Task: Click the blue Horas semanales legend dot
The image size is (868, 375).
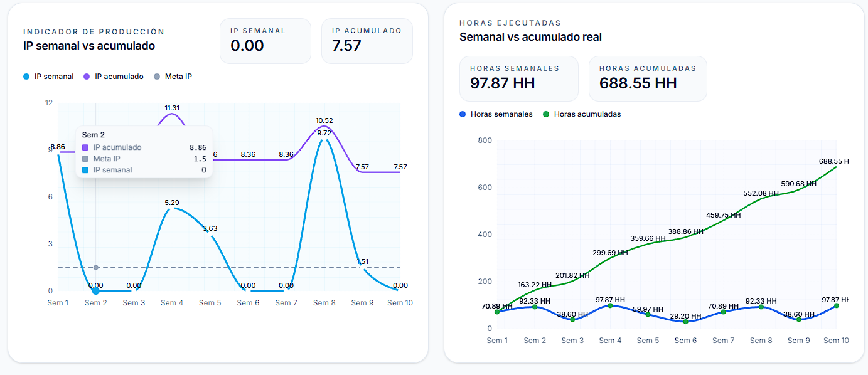Action: point(463,114)
